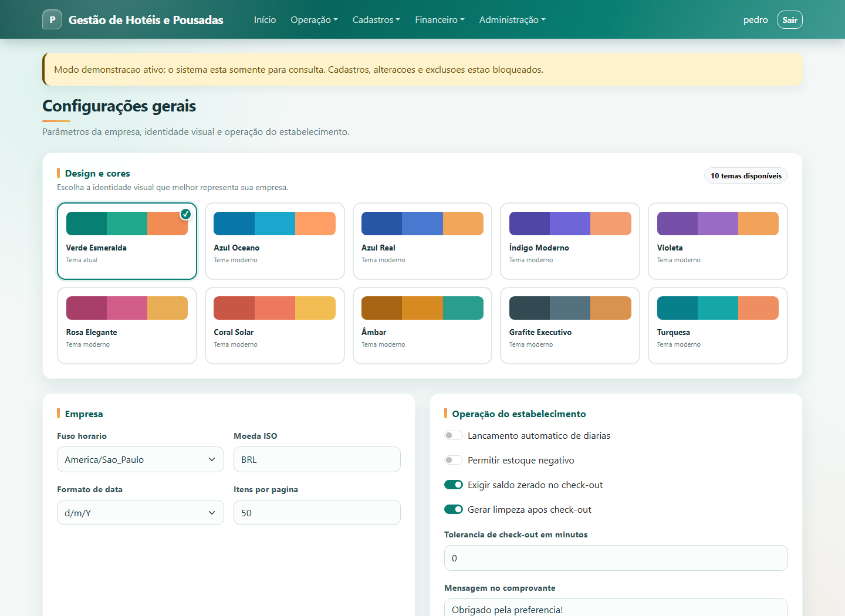Click the Itens por pagina field
Image resolution: width=845 pixels, height=616 pixels.
[317, 513]
